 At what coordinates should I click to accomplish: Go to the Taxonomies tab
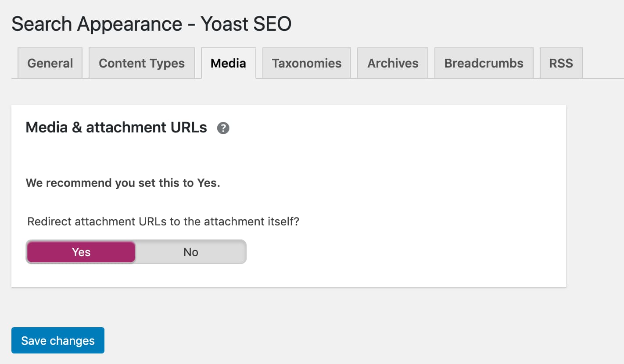(307, 63)
